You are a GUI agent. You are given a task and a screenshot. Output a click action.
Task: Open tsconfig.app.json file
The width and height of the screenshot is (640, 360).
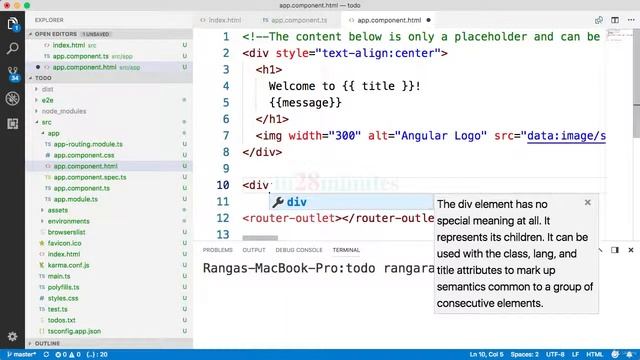coord(74,331)
